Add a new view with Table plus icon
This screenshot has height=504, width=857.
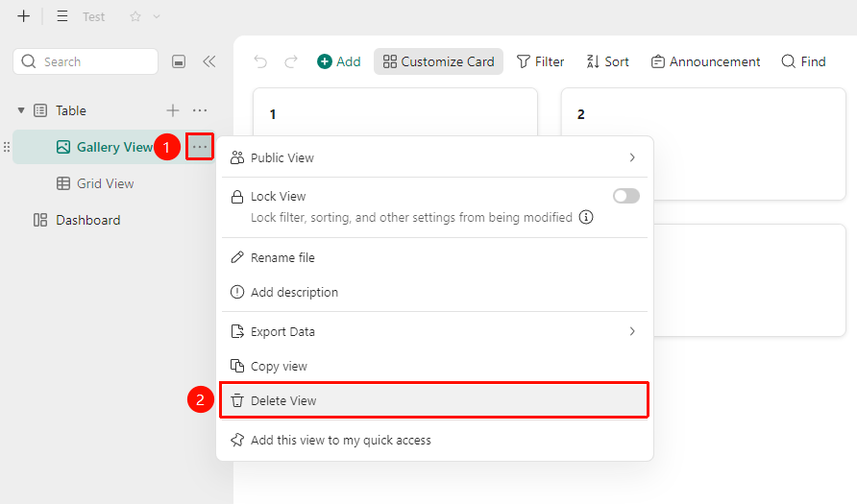tap(173, 110)
